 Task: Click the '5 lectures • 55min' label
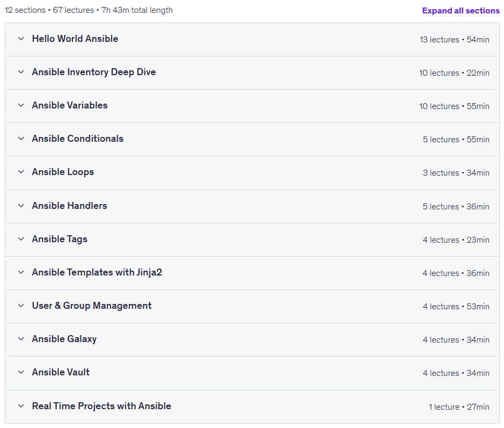456,140
